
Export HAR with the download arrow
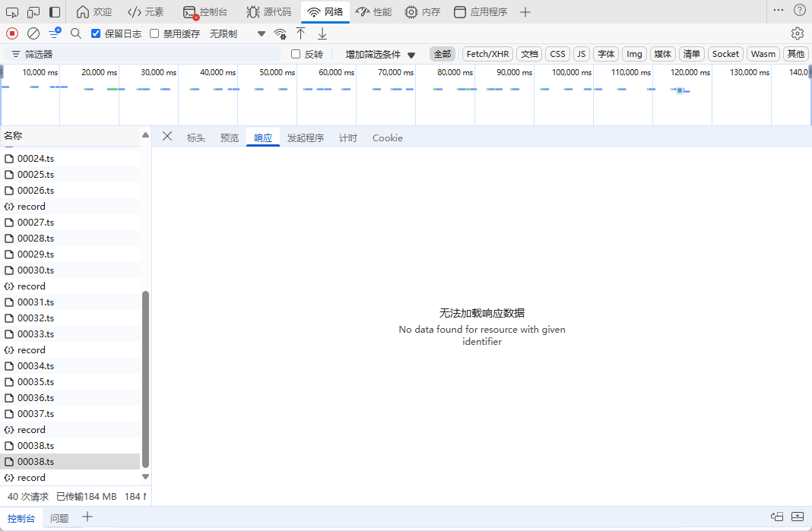tap(322, 33)
